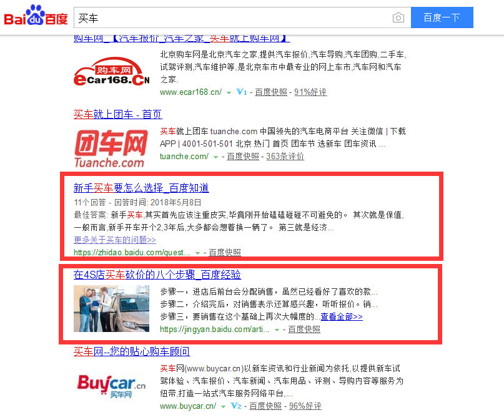Click the camera image search icon
This screenshot has height=420, width=504.
pos(398,17)
